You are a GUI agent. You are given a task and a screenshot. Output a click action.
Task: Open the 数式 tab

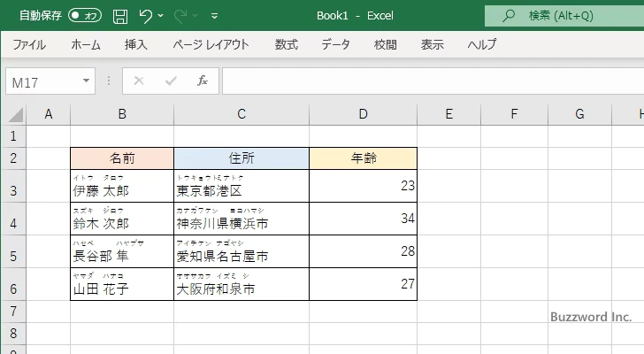287,44
